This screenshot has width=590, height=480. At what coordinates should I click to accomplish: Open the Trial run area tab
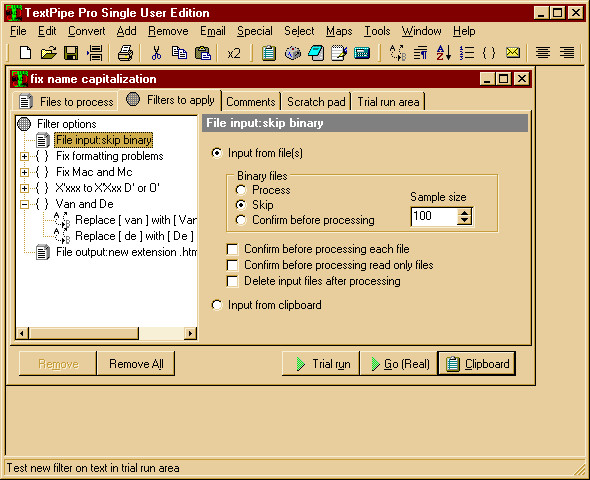point(388,102)
